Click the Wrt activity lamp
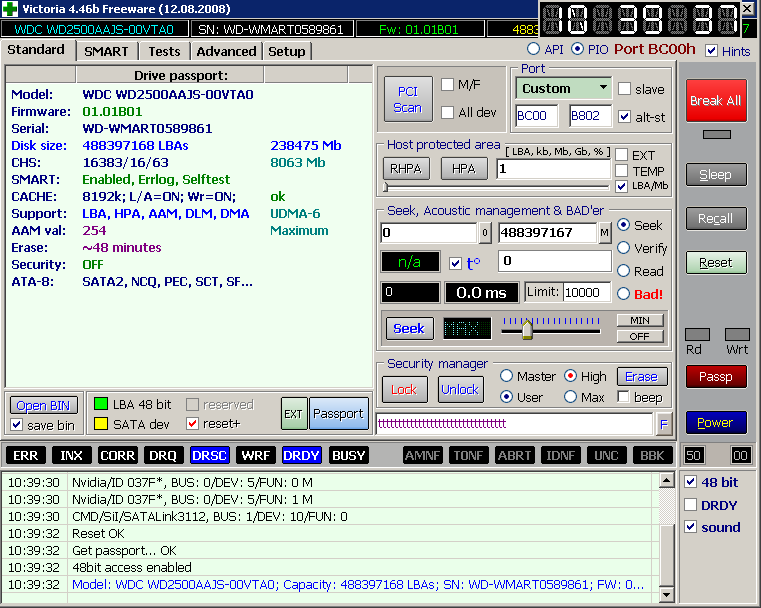The height and width of the screenshot is (608, 761). [737, 334]
